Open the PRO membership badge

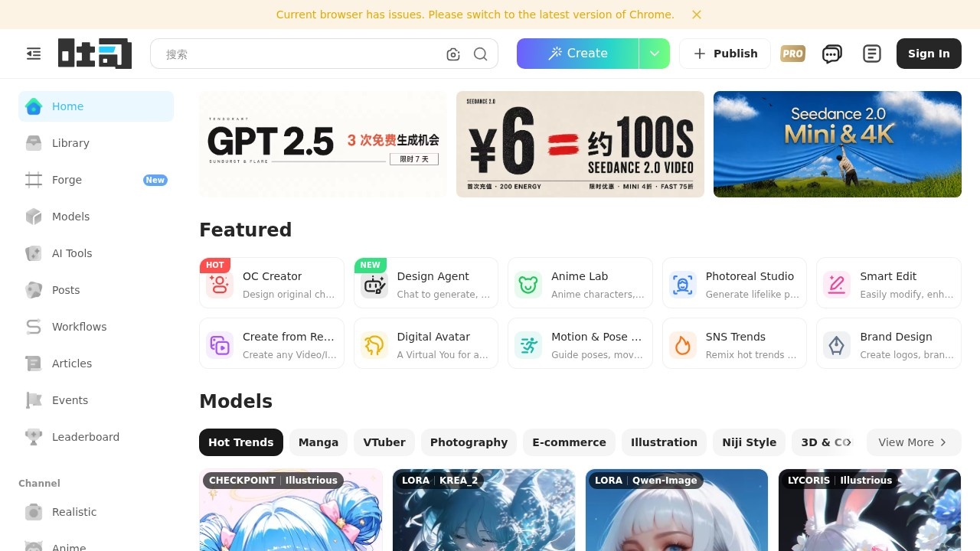(792, 54)
